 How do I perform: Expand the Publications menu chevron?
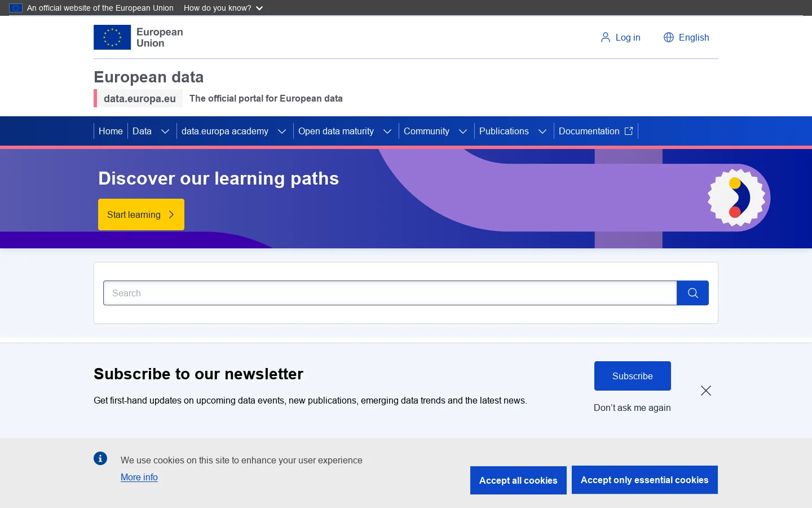click(542, 132)
